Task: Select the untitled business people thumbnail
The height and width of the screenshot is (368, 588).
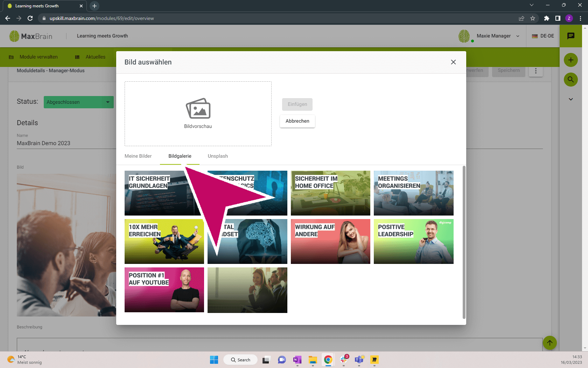Action: (247, 290)
